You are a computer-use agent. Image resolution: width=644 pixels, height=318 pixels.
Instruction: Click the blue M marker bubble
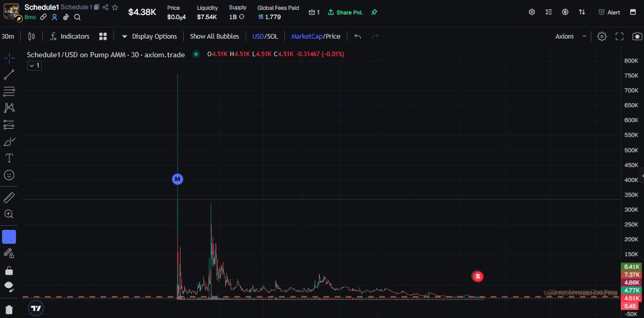point(178,179)
